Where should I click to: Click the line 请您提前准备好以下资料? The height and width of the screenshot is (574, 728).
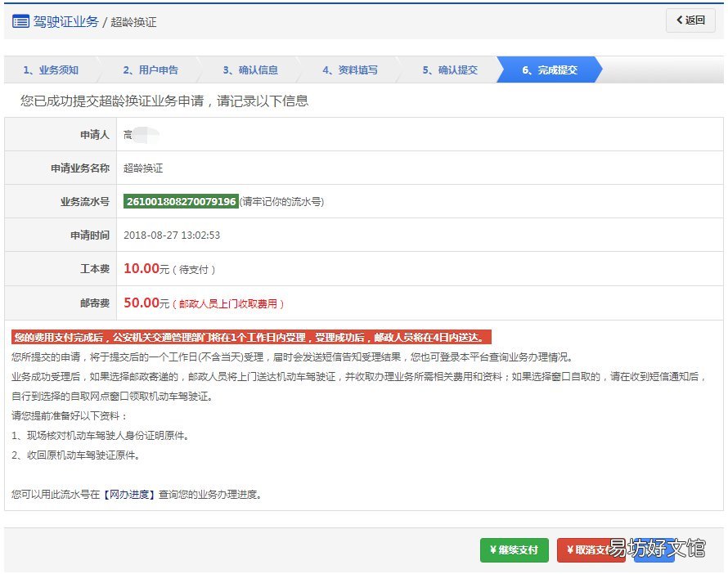(70, 415)
